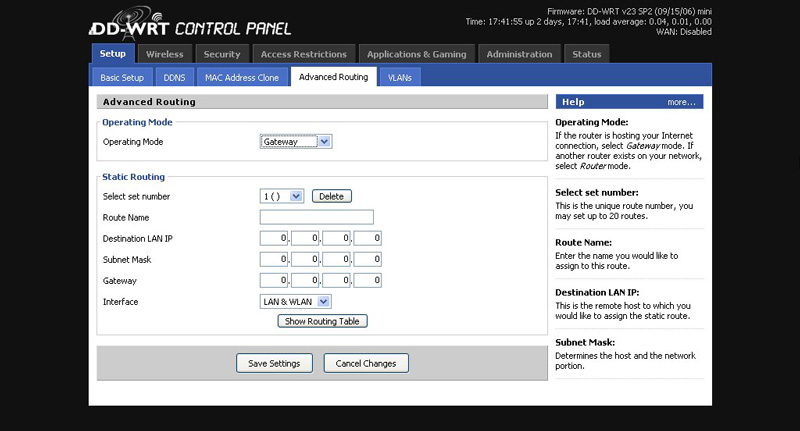Viewport: 800px width, 431px height.
Task: Click the DD-WRT Control Panel logo
Action: tap(190, 23)
